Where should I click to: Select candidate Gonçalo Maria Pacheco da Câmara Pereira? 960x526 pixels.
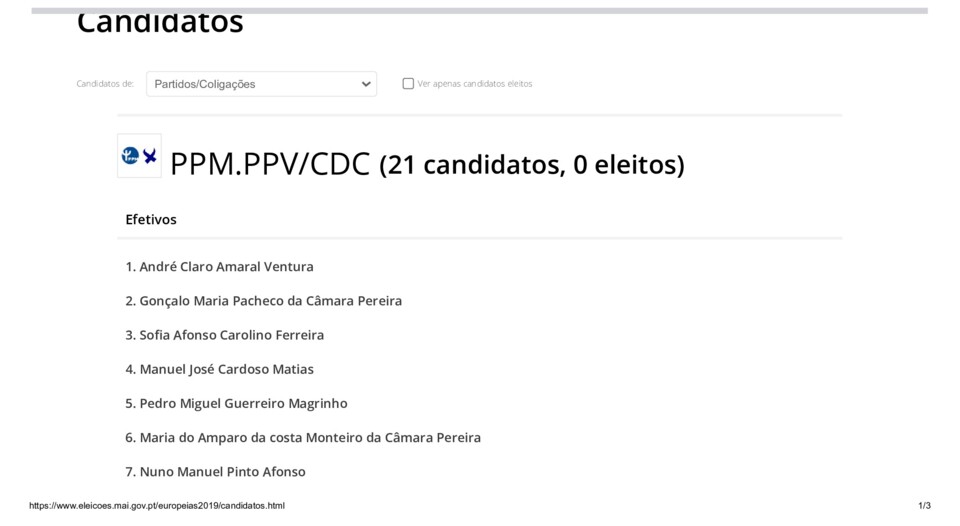[270, 301]
